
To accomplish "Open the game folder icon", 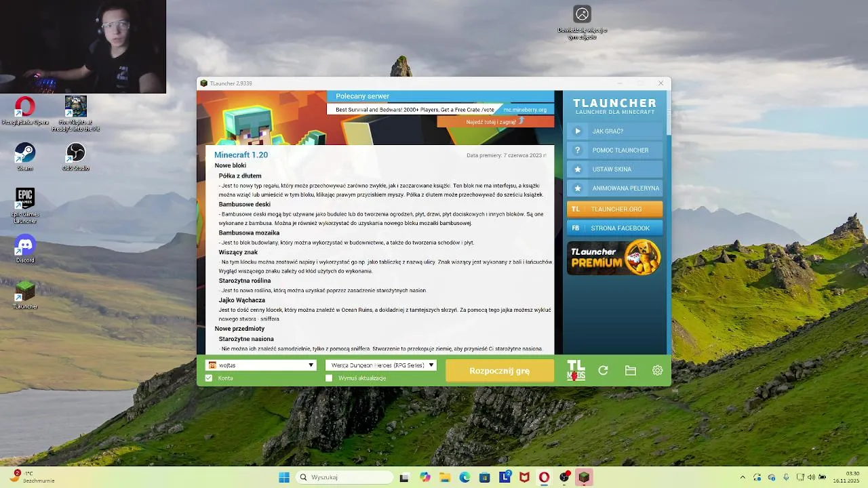I will 631,371.
